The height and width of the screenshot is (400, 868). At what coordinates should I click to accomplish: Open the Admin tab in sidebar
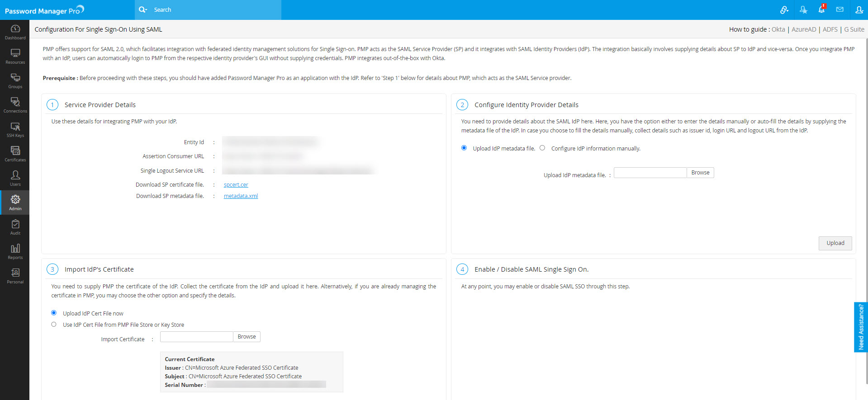[x=15, y=203]
